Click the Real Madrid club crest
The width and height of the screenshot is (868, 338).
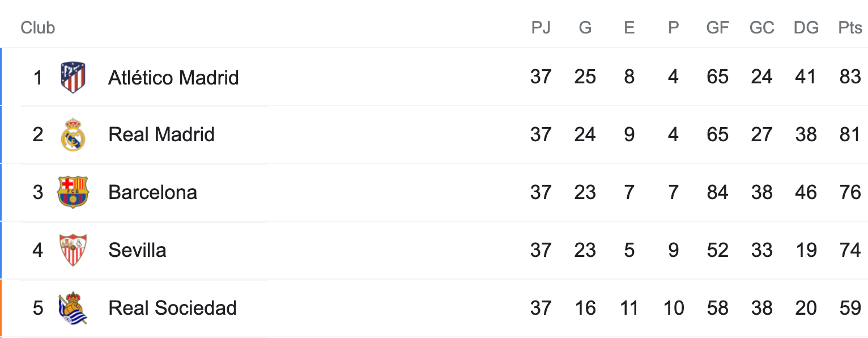73,135
